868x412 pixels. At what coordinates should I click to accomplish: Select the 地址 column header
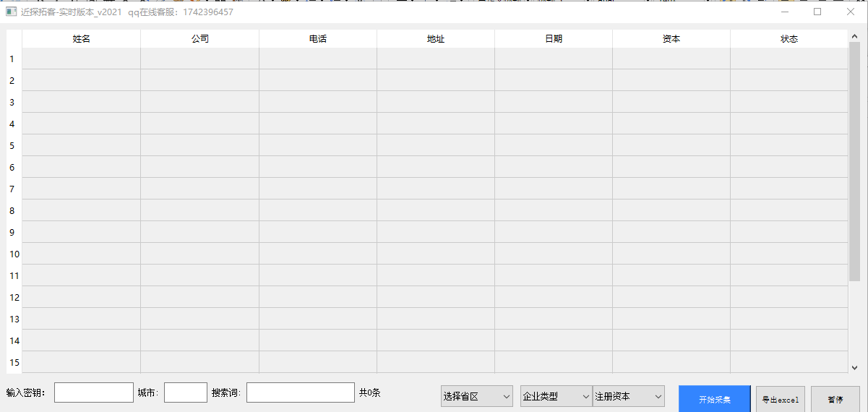point(436,39)
